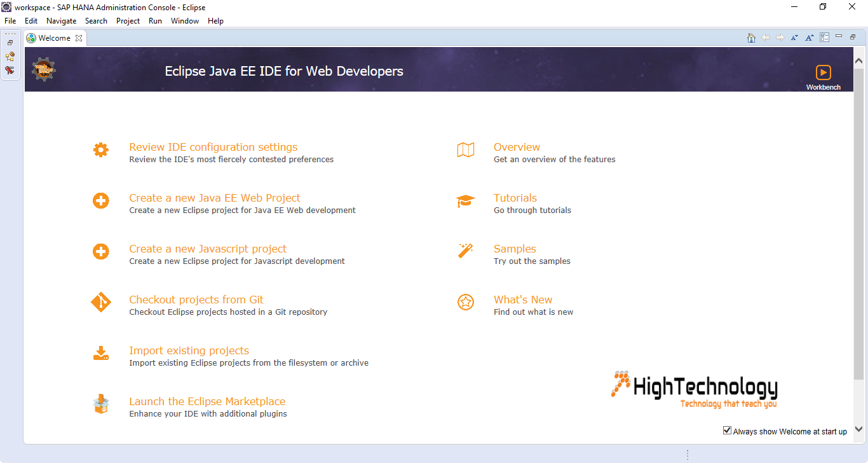This screenshot has width=868, height=463.
Task: Click 'Checkout Eclipse projects hosted in a Git repository'
Action: point(228,312)
